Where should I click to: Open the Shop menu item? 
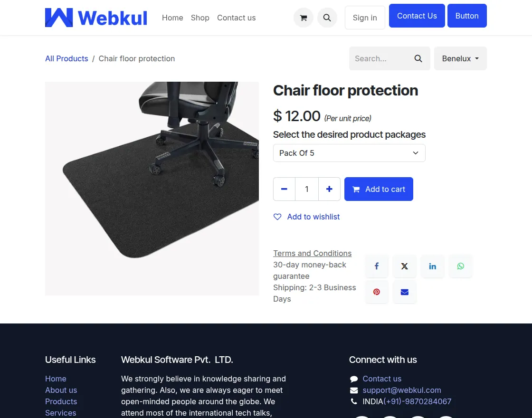(200, 18)
